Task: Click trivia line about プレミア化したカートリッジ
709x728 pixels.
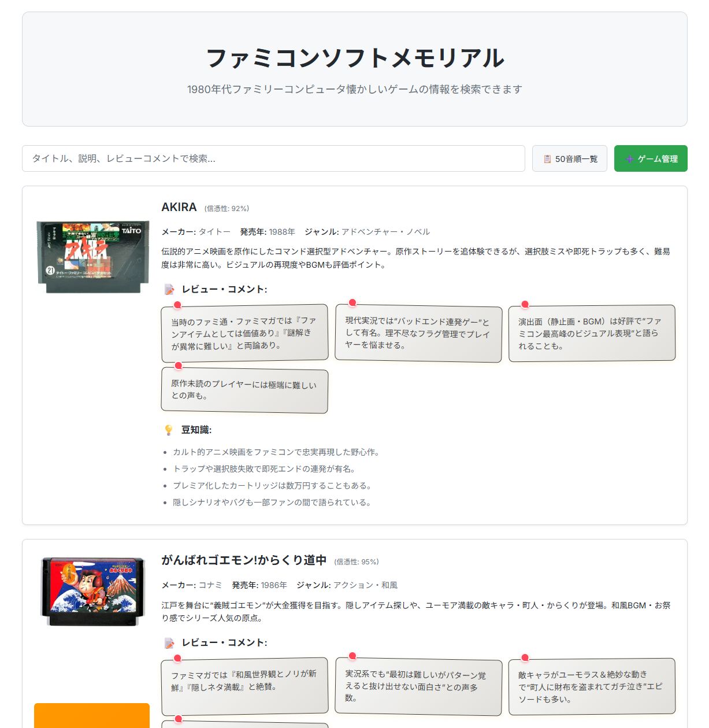Action: pos(272,486)
